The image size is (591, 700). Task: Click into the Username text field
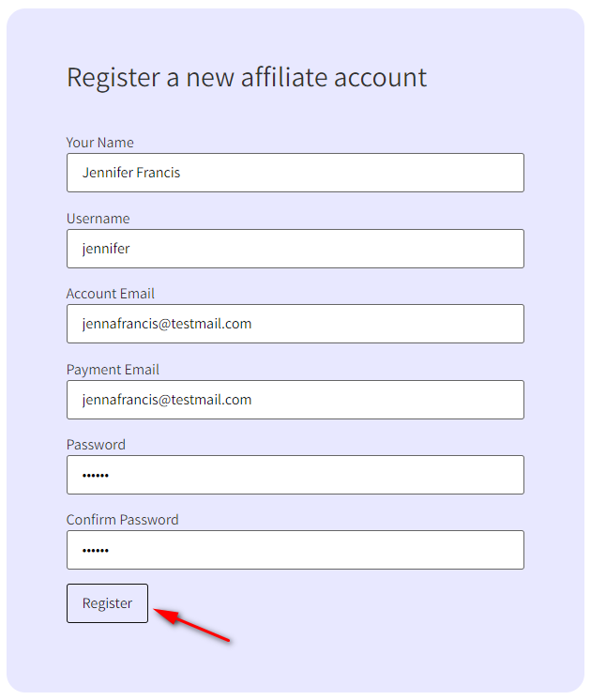point(295,249)
